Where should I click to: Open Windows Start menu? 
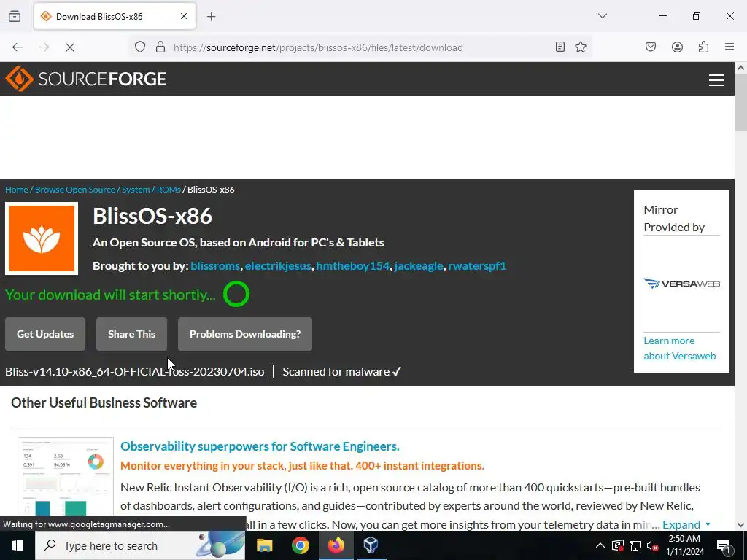click(x=18, y=545)
